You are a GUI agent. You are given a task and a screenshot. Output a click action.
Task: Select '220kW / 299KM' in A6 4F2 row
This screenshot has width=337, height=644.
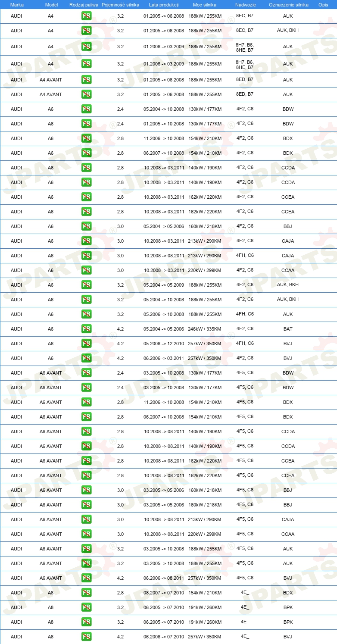(205, 270)
